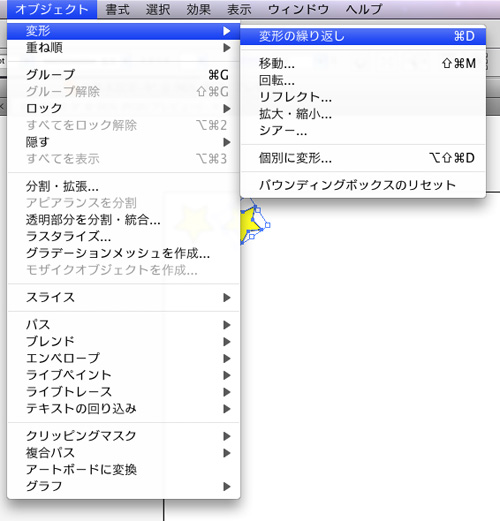Choose 個別に変形... item

[363, 158]
